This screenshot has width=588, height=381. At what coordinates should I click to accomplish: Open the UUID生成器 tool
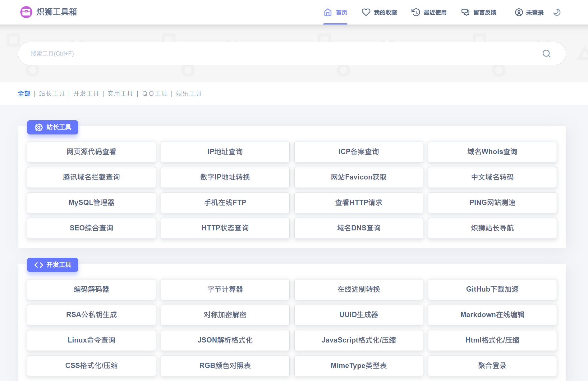(x=358, y=315)
